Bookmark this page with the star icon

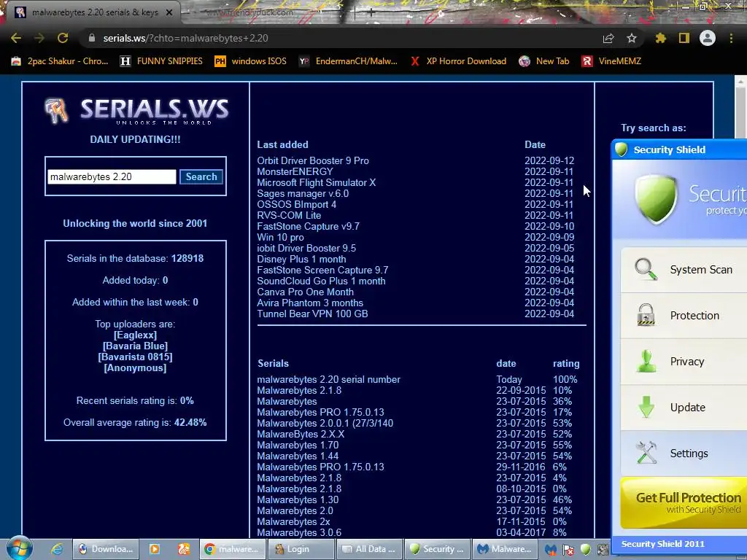(x=632, y=38)
